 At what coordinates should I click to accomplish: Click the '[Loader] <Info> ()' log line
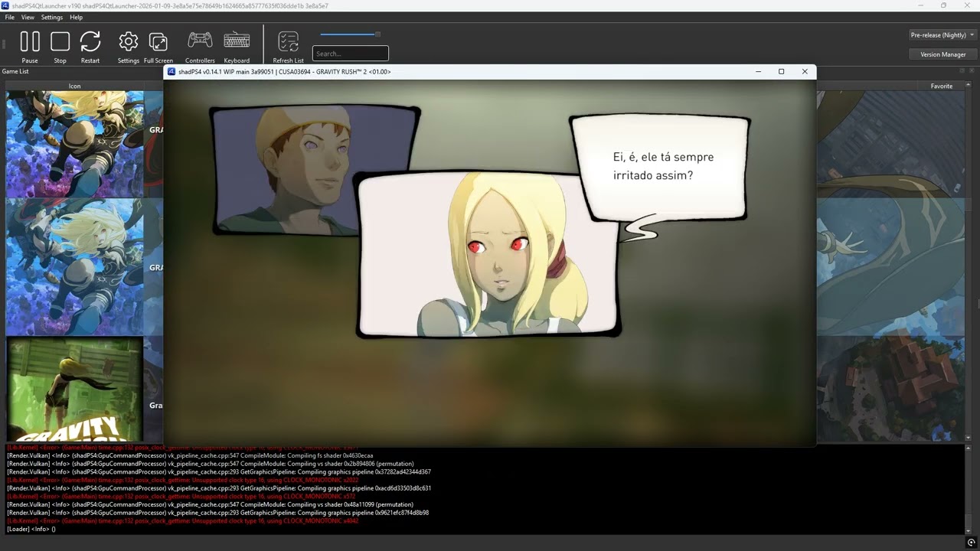31,529
